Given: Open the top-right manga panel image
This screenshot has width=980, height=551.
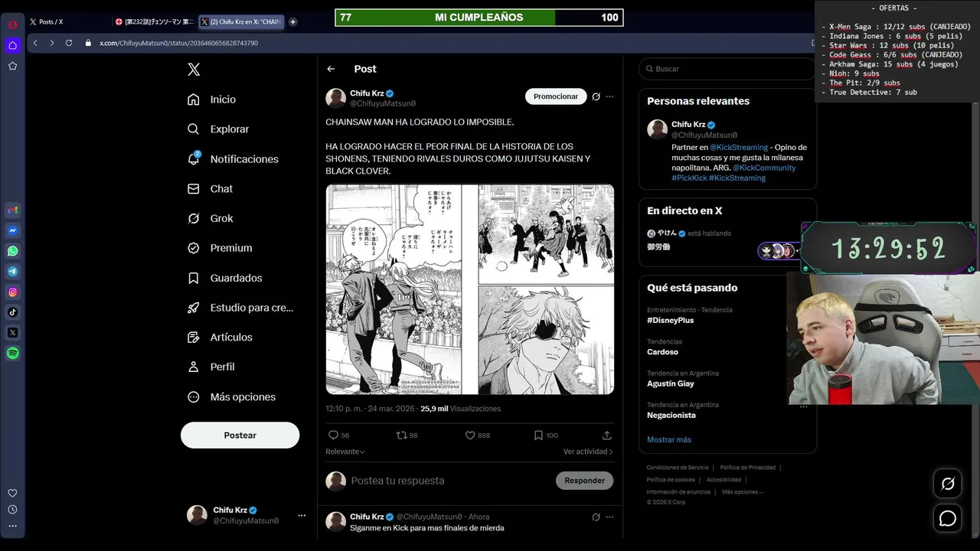Looking at the screenshot, I should (547, 233).
